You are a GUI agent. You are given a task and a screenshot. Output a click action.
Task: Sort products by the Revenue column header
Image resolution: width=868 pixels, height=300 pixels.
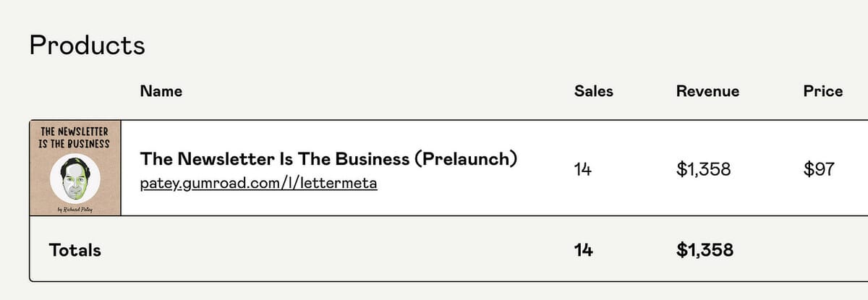click(707, 91)
